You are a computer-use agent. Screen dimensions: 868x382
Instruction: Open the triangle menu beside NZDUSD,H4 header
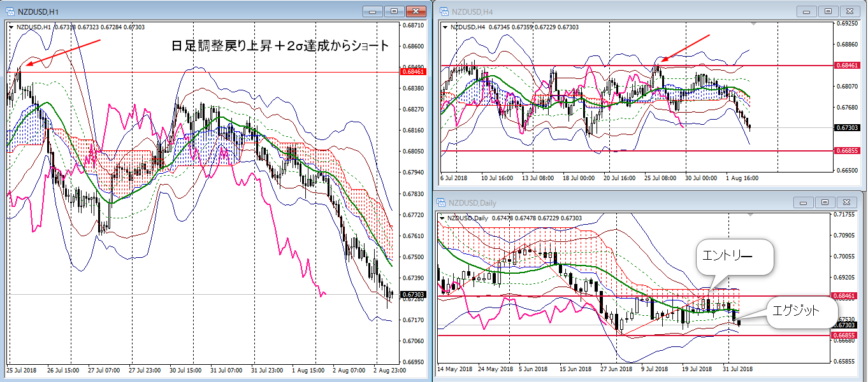(446, 27)
